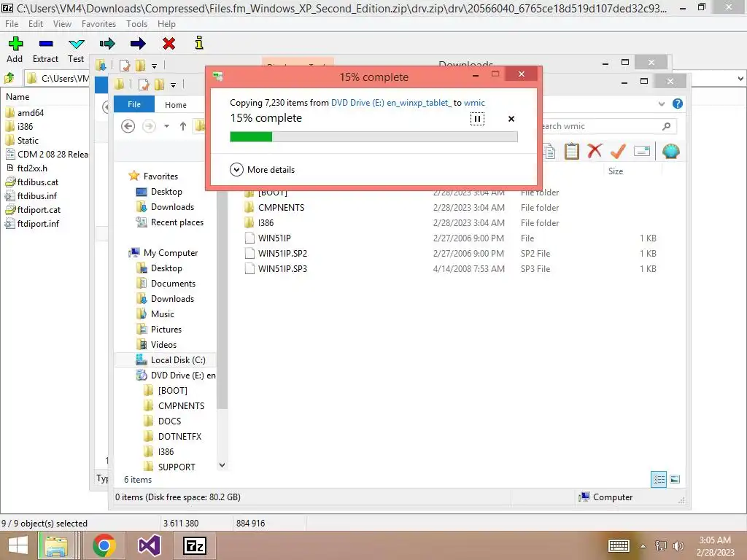Switch to large icons view in wmic window
The image size is (747, 560).
[x=675, y=479]
